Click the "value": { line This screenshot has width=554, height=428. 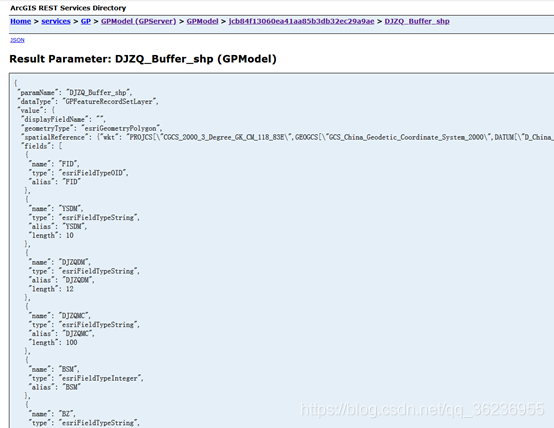(36, 110)
